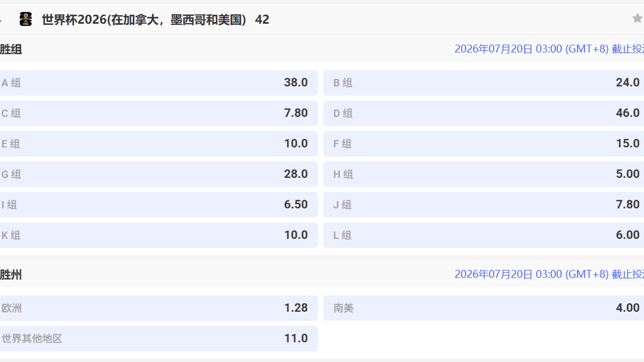Choose H组 at odds 5.00
This screenshot has height=362, width=644.
[x=484, y=174]
